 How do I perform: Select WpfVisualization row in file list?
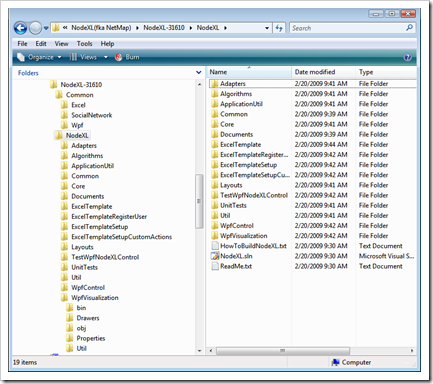(x=313, y=236)
